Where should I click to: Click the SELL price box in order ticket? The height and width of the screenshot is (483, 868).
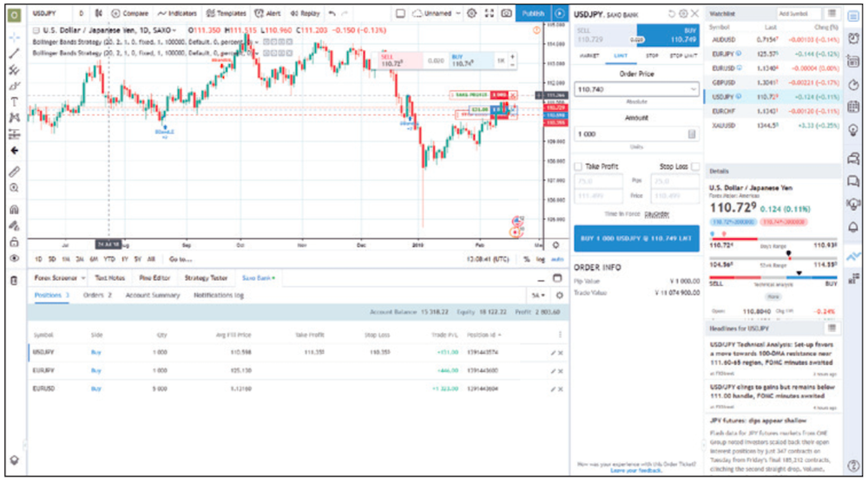[605, 36]
